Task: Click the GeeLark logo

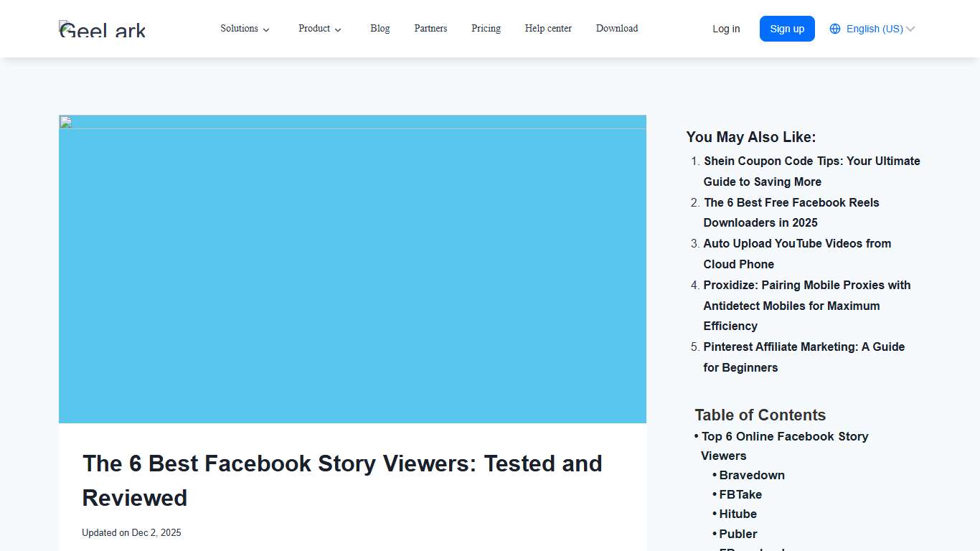Action: click(102, 29)
